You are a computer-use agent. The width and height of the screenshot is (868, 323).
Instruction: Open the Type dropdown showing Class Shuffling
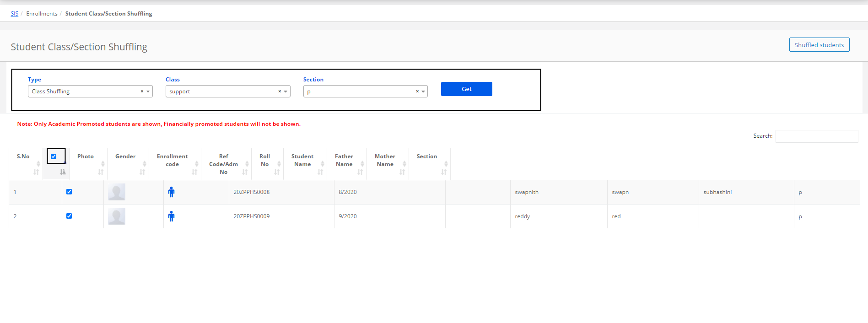pyautogui.click(x=90, y=92)
